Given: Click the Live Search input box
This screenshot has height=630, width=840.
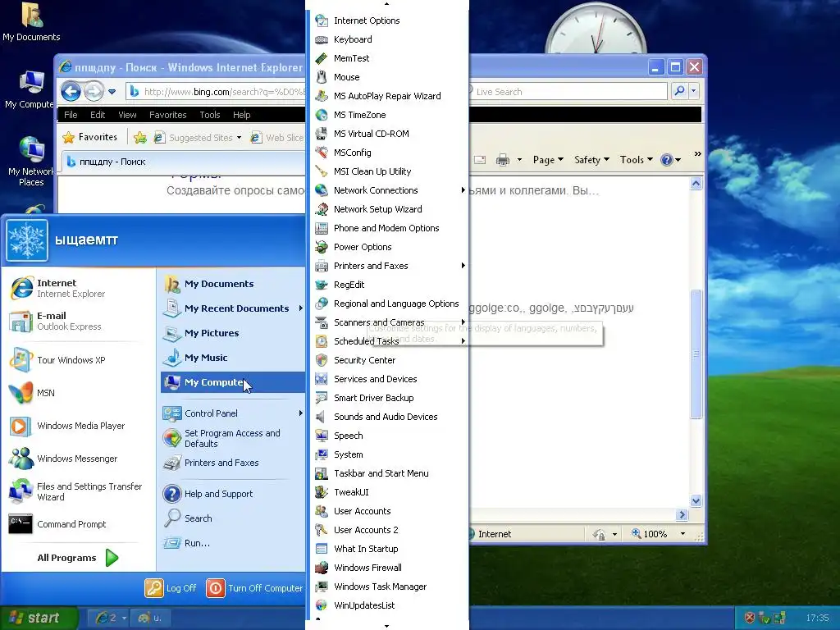Looking at the screenshot, I should tap(568, 92).
